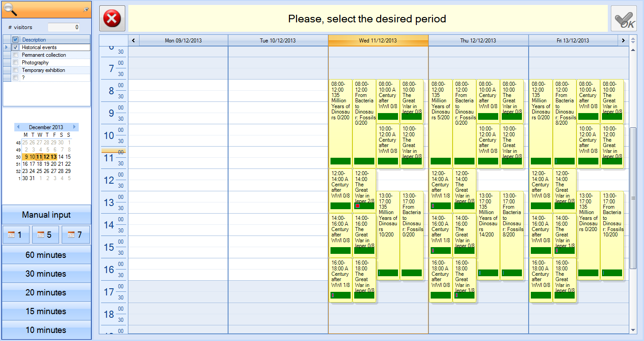Go to previous days in schedule header
Viewport: 644px width, 341px height.
click(133, 41)
